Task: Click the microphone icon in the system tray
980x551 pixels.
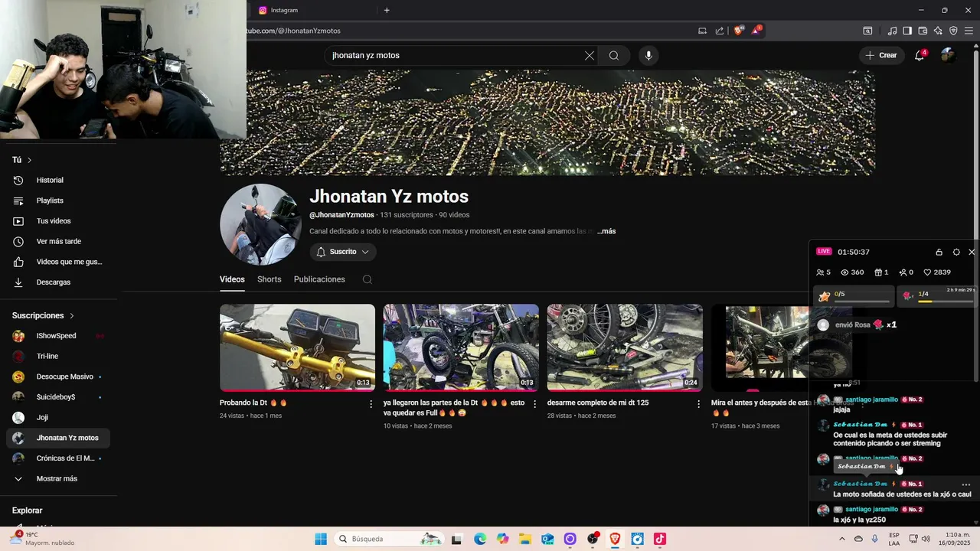Action: [875, 539]
